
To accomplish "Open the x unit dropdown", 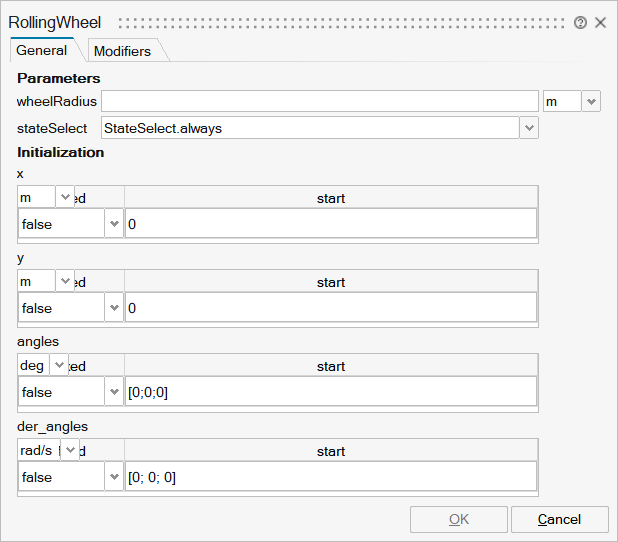I will tap(66, 197).
